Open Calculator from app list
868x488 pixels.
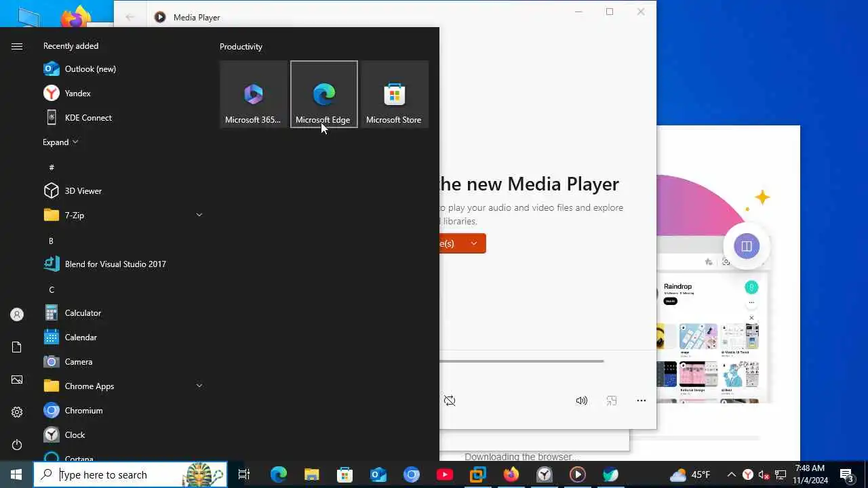pos(122,313)
